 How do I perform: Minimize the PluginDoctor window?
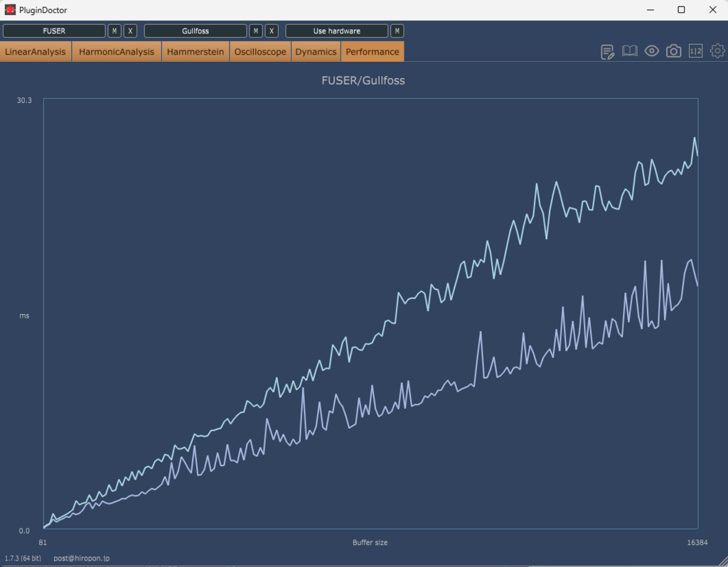click(x=651, y=10)
